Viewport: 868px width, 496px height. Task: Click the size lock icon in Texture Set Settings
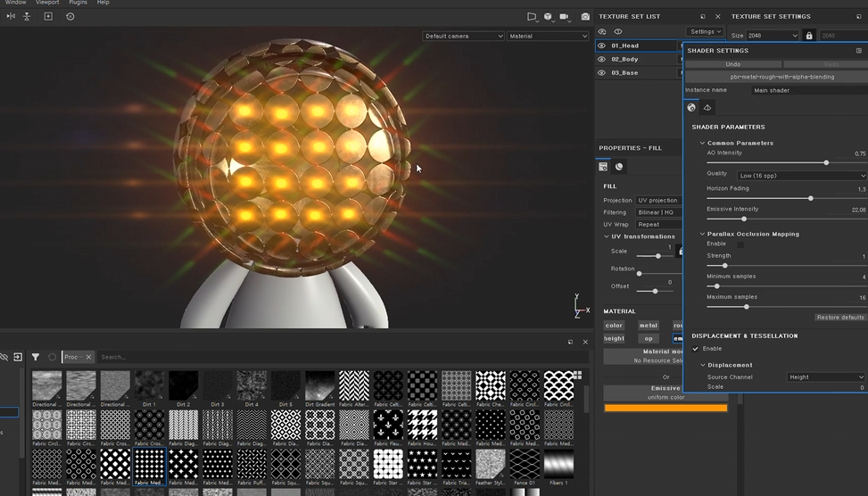tap(809, 36)
